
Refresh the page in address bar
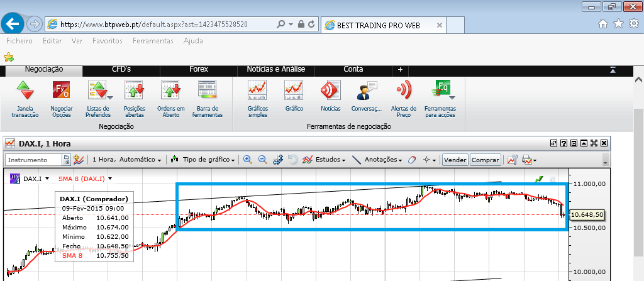coord(311,25)
